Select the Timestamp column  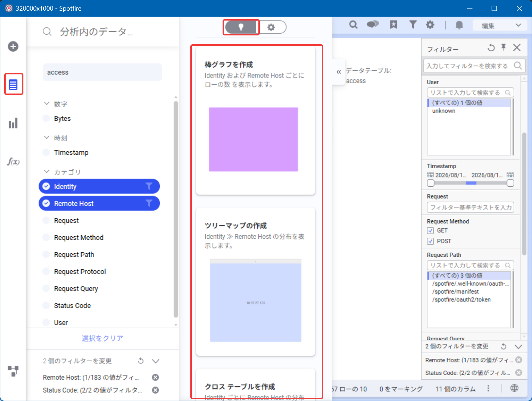[x=71, y=153]
